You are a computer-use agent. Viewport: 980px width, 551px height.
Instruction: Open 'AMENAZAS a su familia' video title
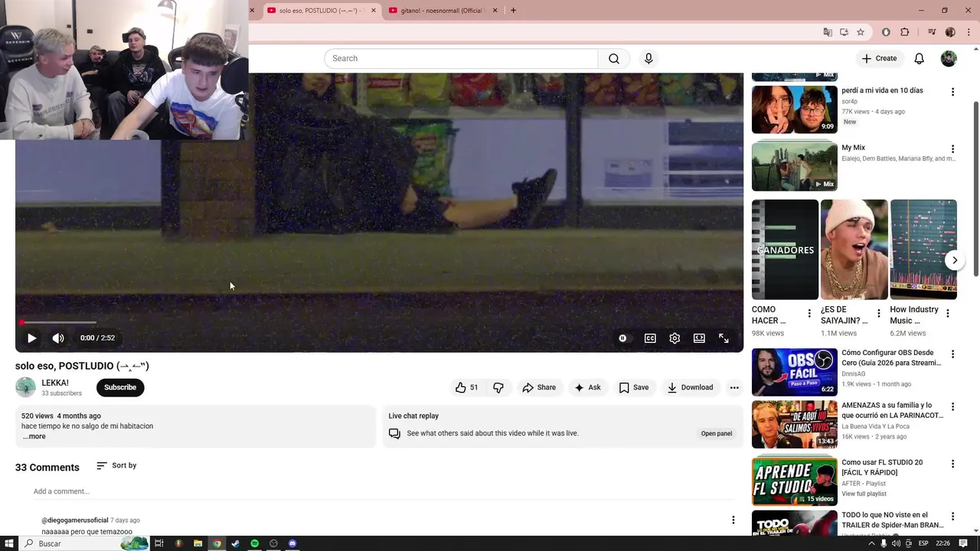[x=892, y=410]
